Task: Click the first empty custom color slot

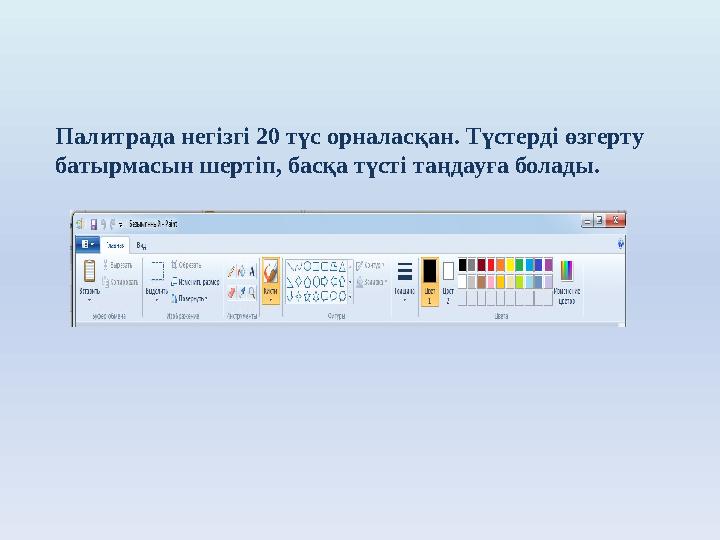Action: coord(462,298)
